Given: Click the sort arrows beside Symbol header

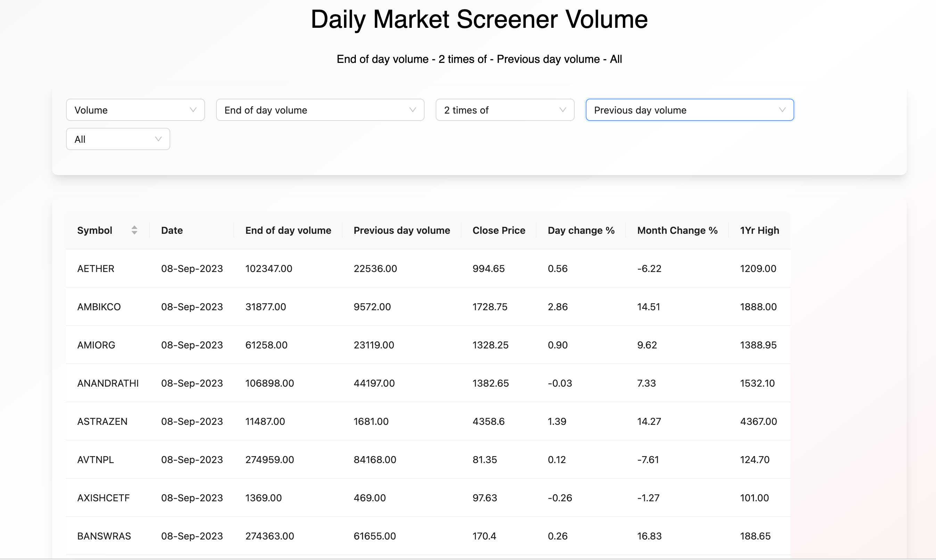Looking at the screenshot, I should click(x=135, y=230).
